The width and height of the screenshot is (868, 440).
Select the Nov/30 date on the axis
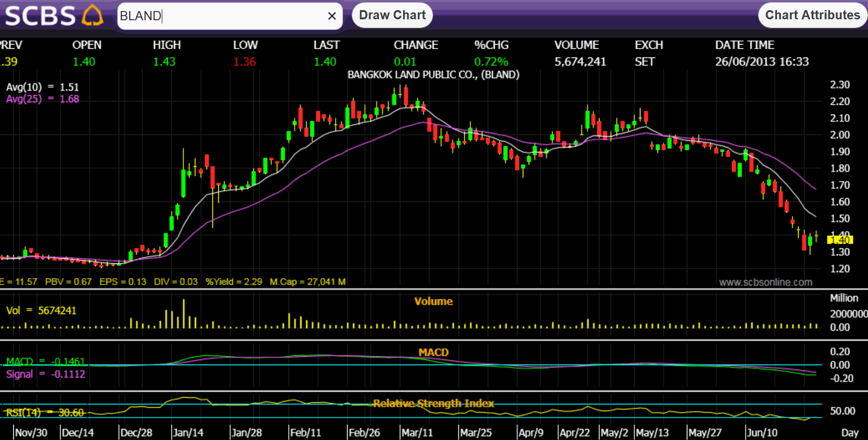point(31,433)
